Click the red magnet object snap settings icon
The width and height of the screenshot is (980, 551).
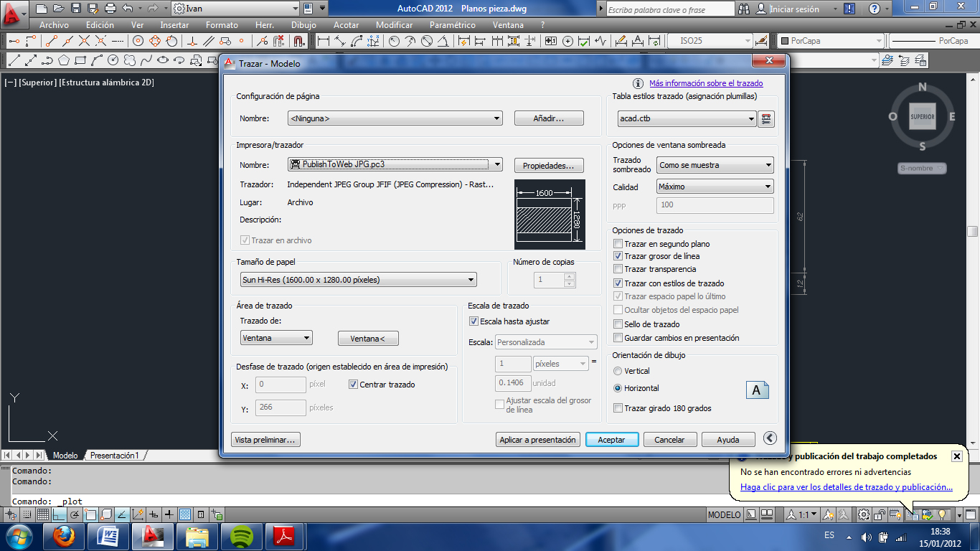tap(299, 41)
